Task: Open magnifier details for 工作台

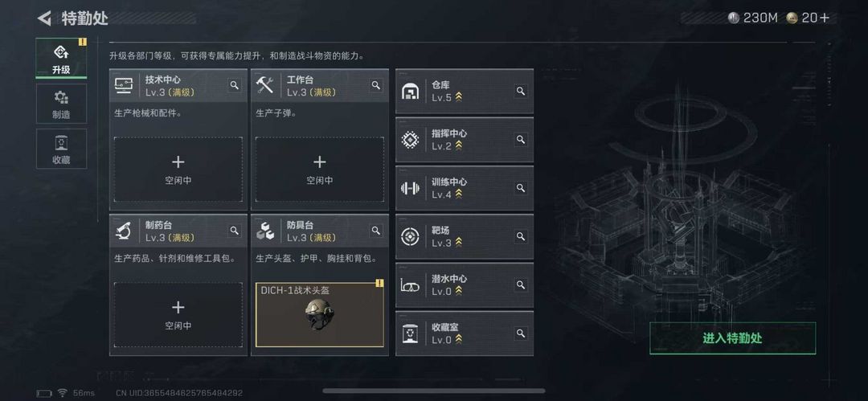Action: pos(376,85)
